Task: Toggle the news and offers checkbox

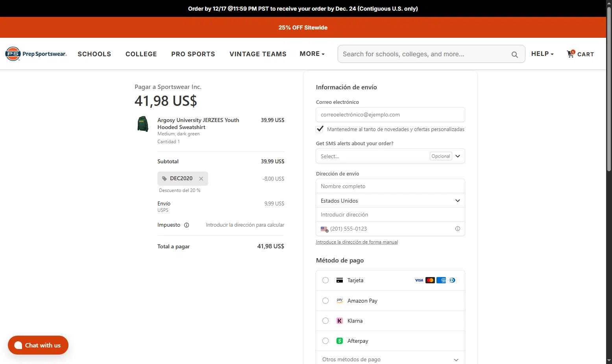Action: (320, 129)
